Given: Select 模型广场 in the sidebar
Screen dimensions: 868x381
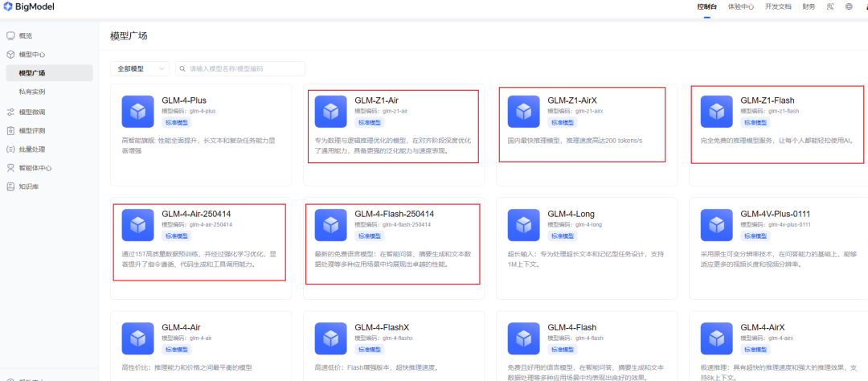Looking at the screenshot, I should pos(49,73).
